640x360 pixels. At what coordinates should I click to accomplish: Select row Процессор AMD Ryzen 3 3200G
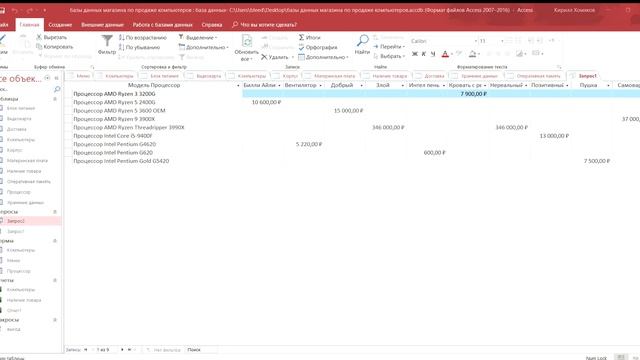tap(114, 94)
